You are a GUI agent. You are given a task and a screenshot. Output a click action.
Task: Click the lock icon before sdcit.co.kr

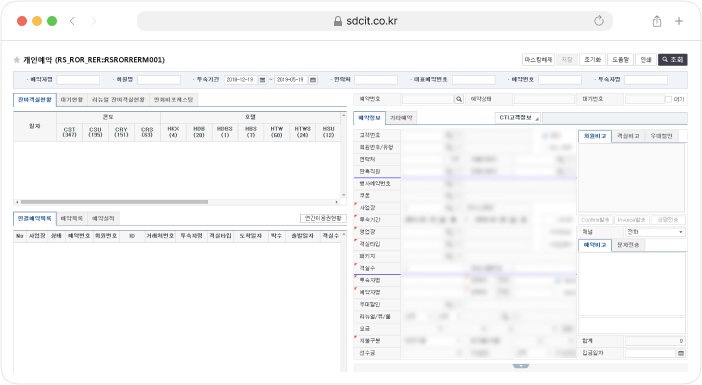point(338,21)
